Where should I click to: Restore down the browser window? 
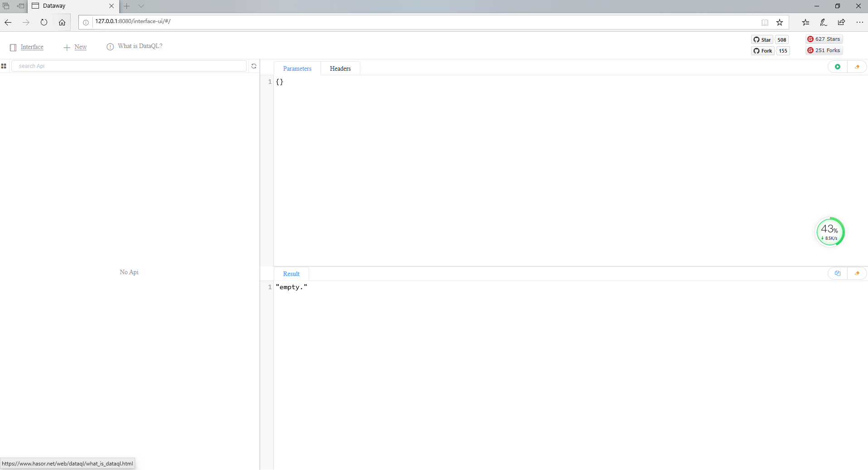pyautogui.click(x=838, y=6)
